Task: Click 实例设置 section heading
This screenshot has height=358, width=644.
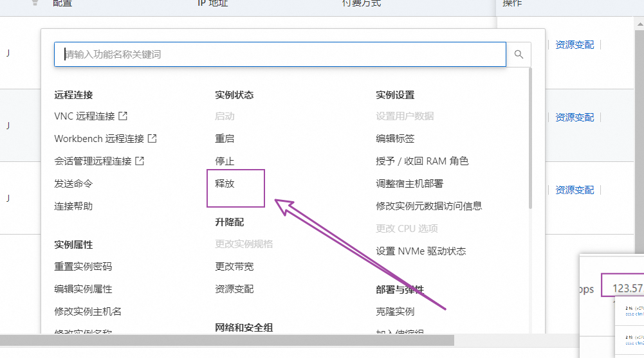Action: [395, 95]
